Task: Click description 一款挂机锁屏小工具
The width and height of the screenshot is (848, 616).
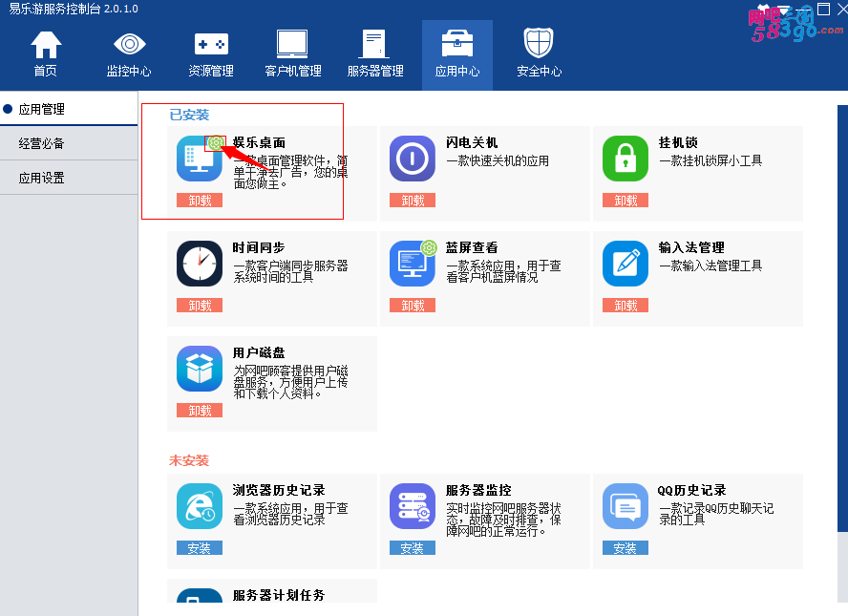Action: point(710,160)
